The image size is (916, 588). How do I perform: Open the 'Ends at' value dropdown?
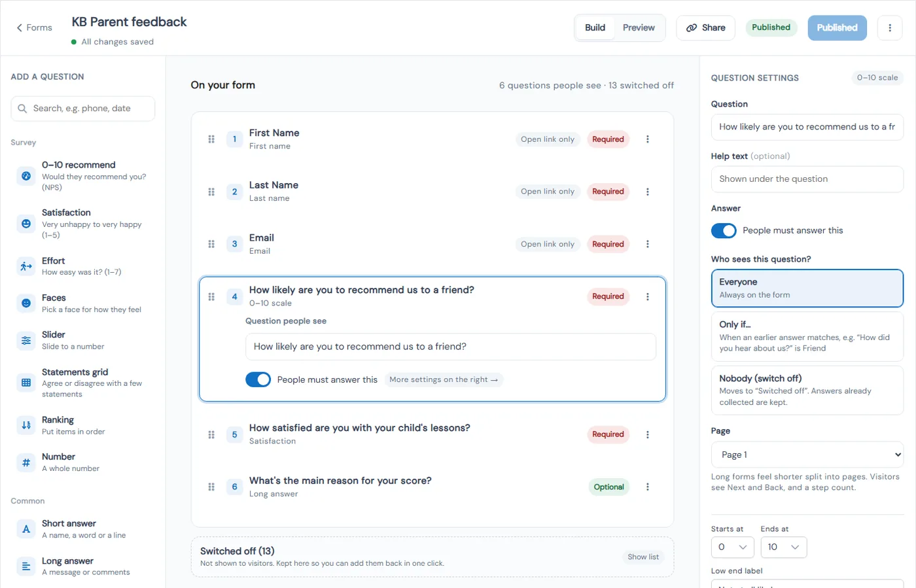tap(784, 547)
